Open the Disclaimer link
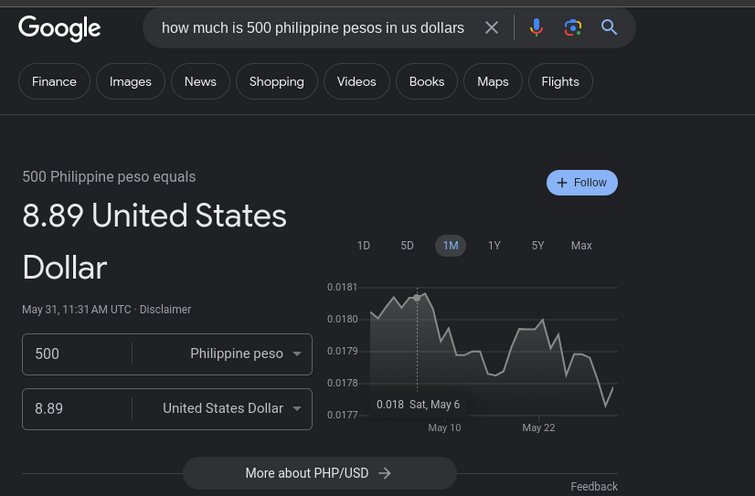This screenshot has height=496, width=755. point(165,309)
